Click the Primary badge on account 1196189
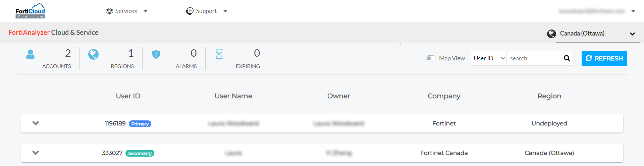This screenshot has width=644, height=166. tap(140, 124)
